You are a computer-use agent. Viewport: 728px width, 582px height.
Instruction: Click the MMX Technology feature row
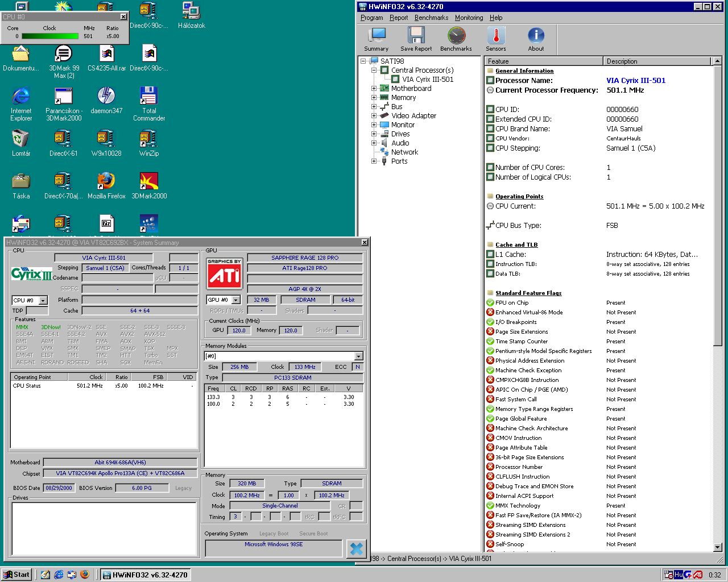click(598, 506)
